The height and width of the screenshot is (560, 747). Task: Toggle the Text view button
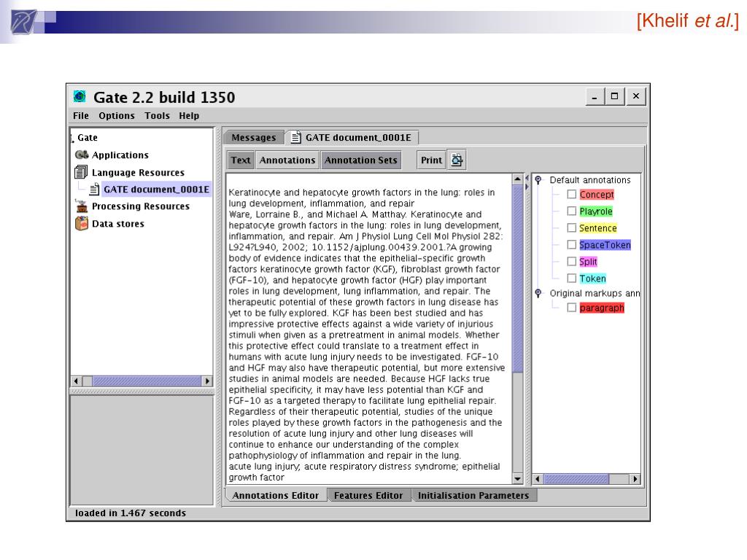(x=241, y=160)
